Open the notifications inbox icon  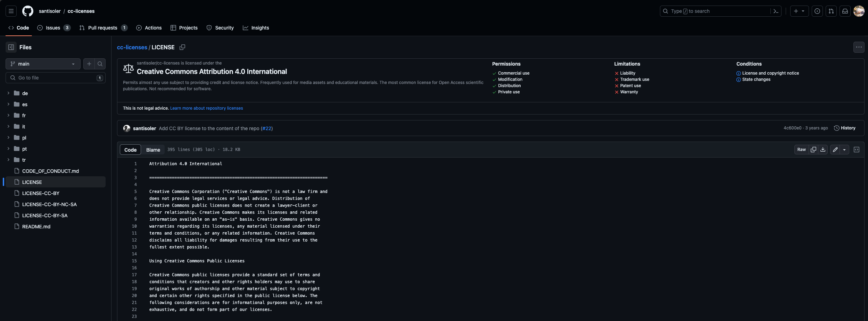coord(845,11)
